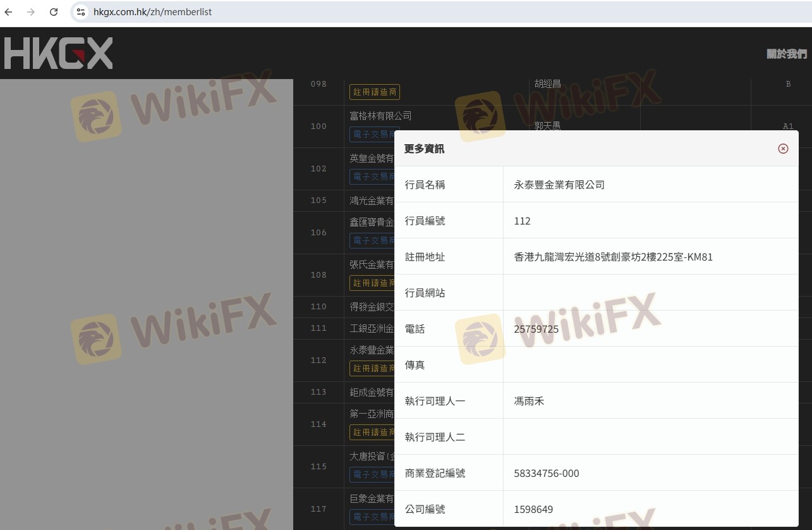812x530 pixels.
Task: Click the 電子交易商 tag under row 102
Action: [373, 176]
